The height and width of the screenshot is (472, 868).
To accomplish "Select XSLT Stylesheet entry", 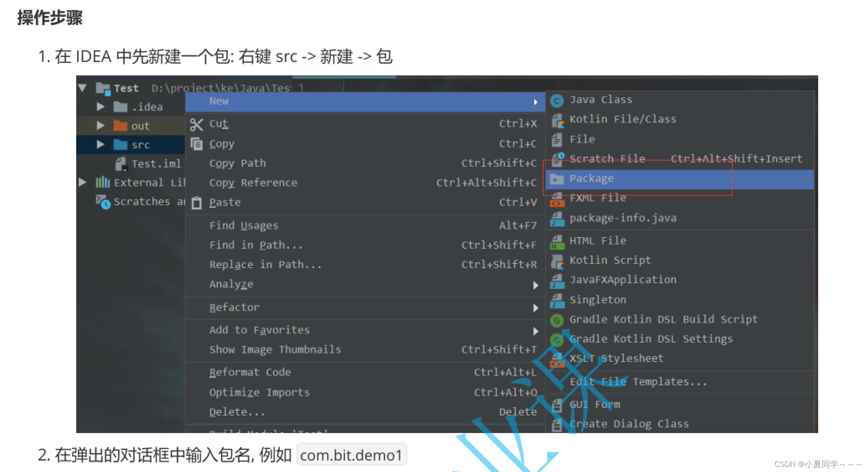I will coord(680,359).
